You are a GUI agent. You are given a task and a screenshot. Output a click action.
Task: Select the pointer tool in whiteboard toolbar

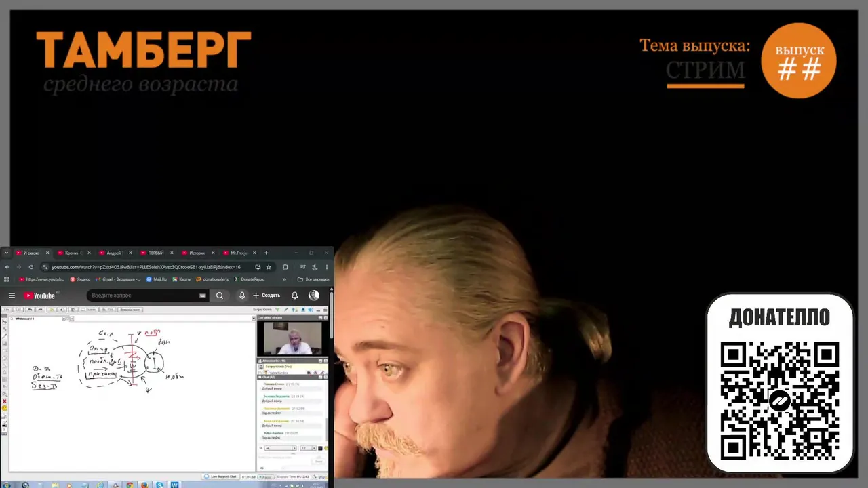5,322
